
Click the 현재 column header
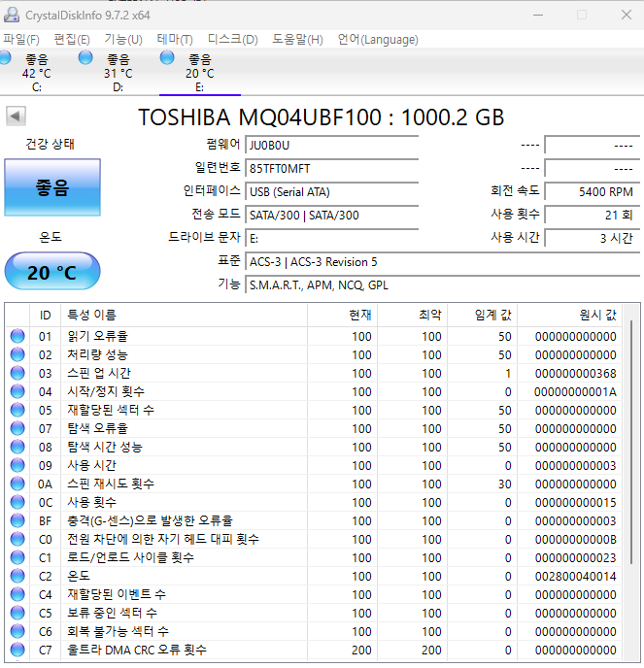342,316
